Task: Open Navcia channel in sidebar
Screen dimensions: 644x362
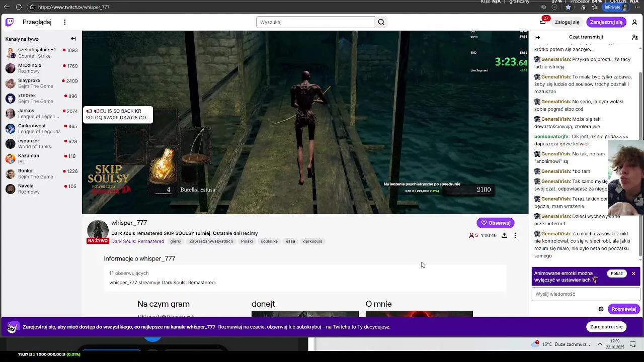Action: (x=41, y=189)
